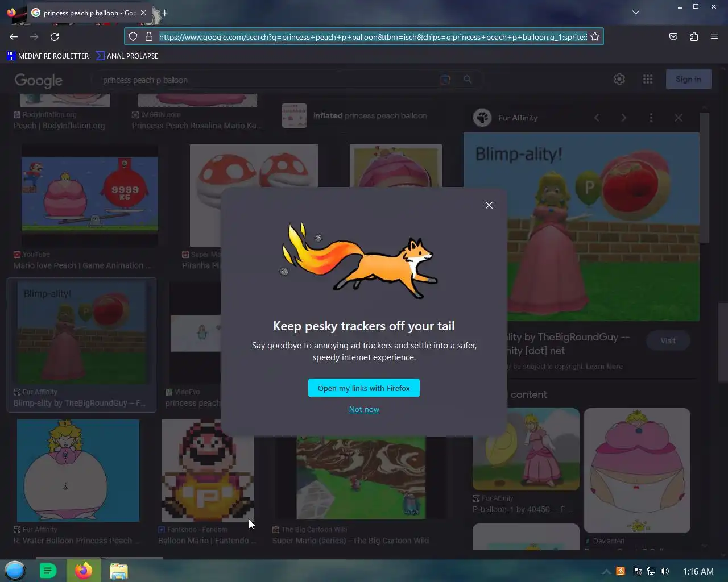Viewport: 728px width, 582px height.
Task: Show hidden tray icons arrow
Action: pyautogui.click(x=606, y=572)
